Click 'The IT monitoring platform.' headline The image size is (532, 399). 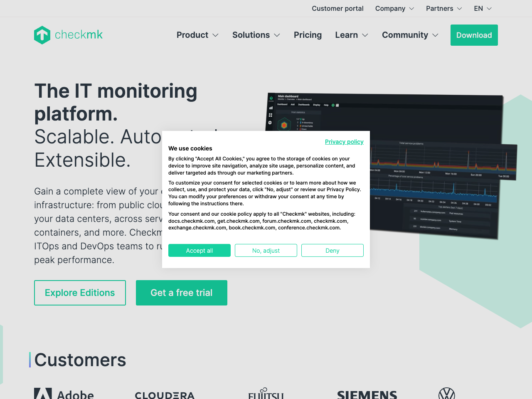tap(116, 102)
